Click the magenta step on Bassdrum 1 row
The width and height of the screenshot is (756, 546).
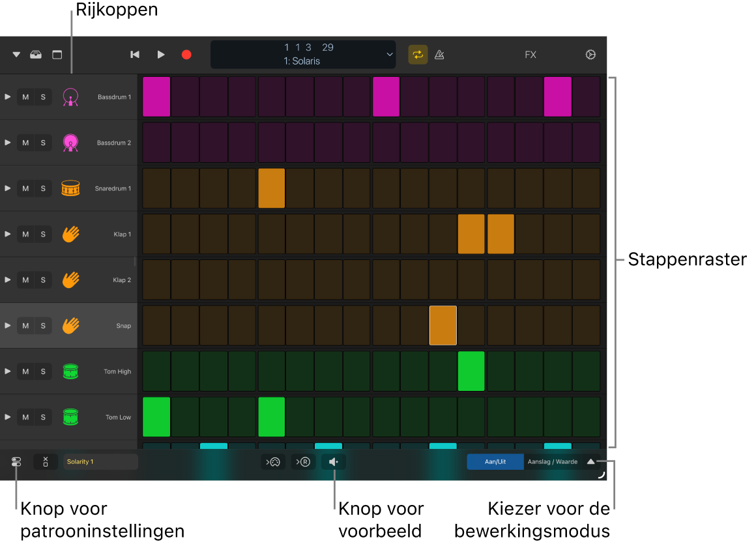[x=156, y=96]
